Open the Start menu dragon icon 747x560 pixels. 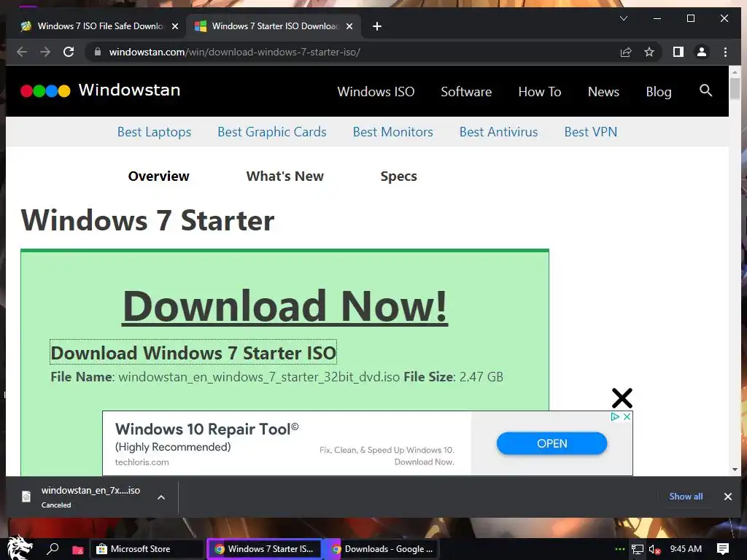click(19, 548)
